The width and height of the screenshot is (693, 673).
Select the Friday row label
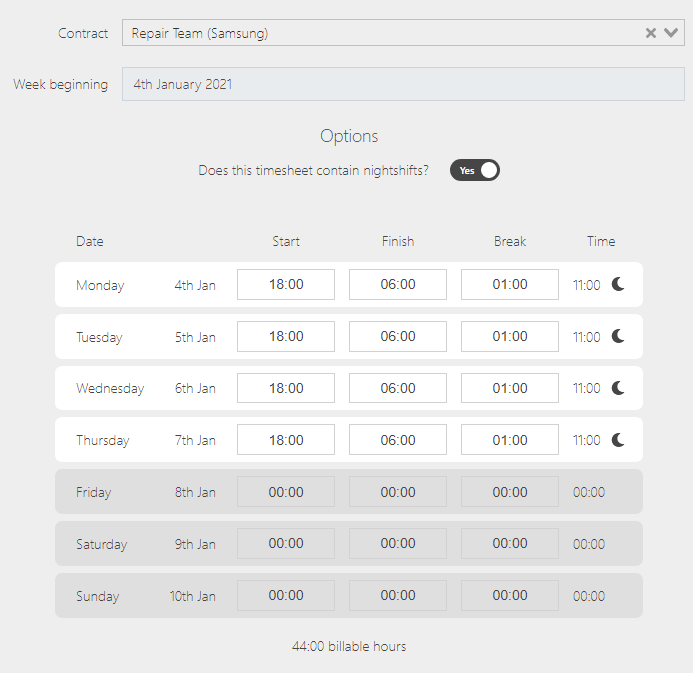click(x=93, y=493)
